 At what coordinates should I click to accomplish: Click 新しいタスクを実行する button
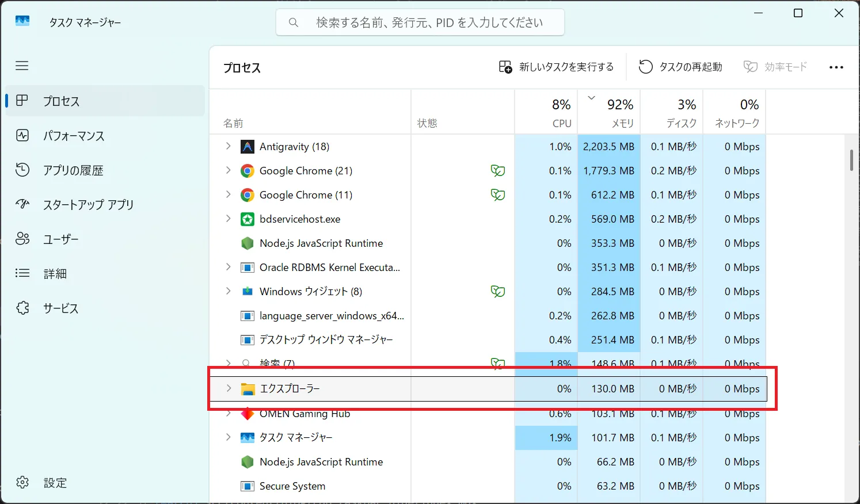(x=556, y=67)
